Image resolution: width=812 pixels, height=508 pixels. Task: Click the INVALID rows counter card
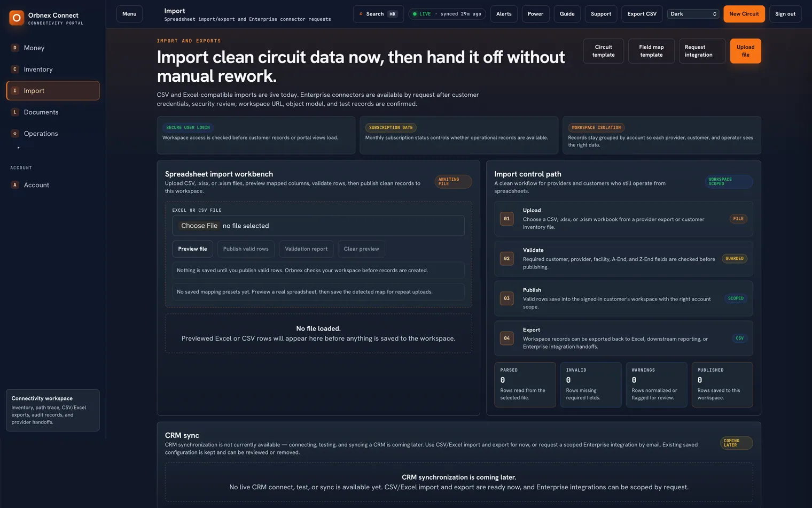click(591, 384)
